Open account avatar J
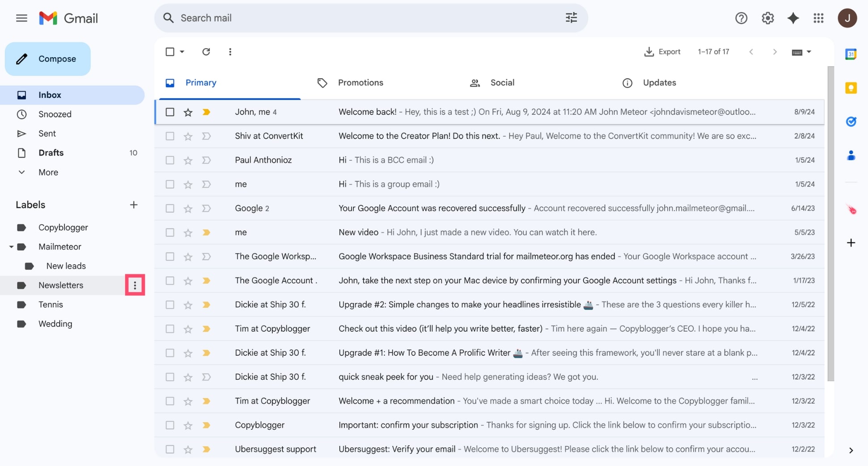This screenshot has height=466, width=868. pos(847,18)
